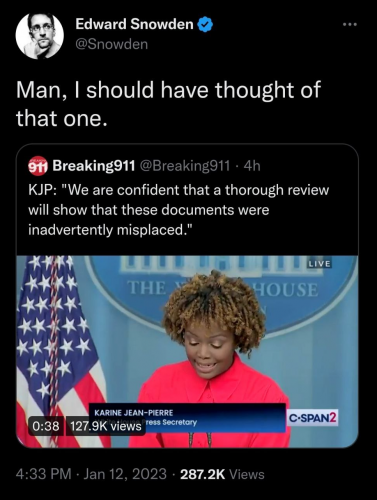Click the 0:38 video duration label
377x500 pixels.
click(x=46, y=426)
